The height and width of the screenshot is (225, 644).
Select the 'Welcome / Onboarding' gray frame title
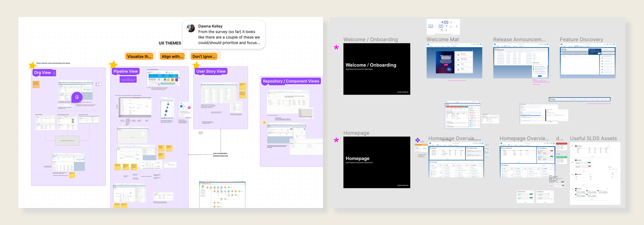coord(370,39)
